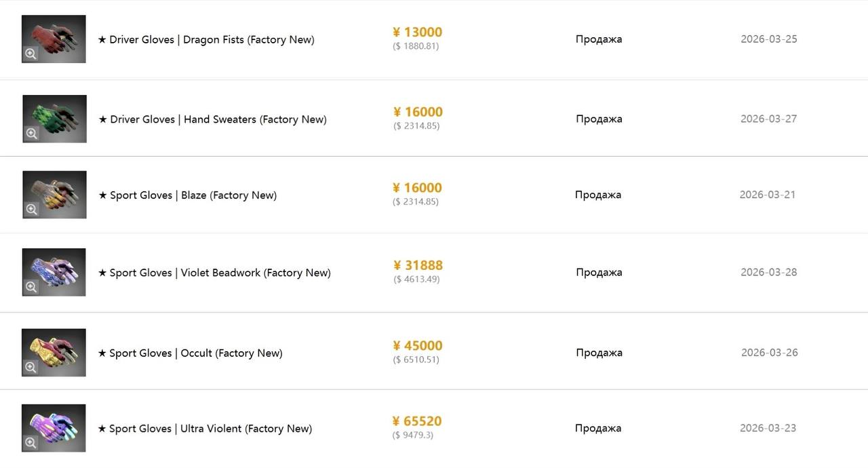Image resolution: width=868 pixels, height=468 pixels.
Task: Enlarge the Violet Beadwork gloves preview
Action: coord(31,287)
